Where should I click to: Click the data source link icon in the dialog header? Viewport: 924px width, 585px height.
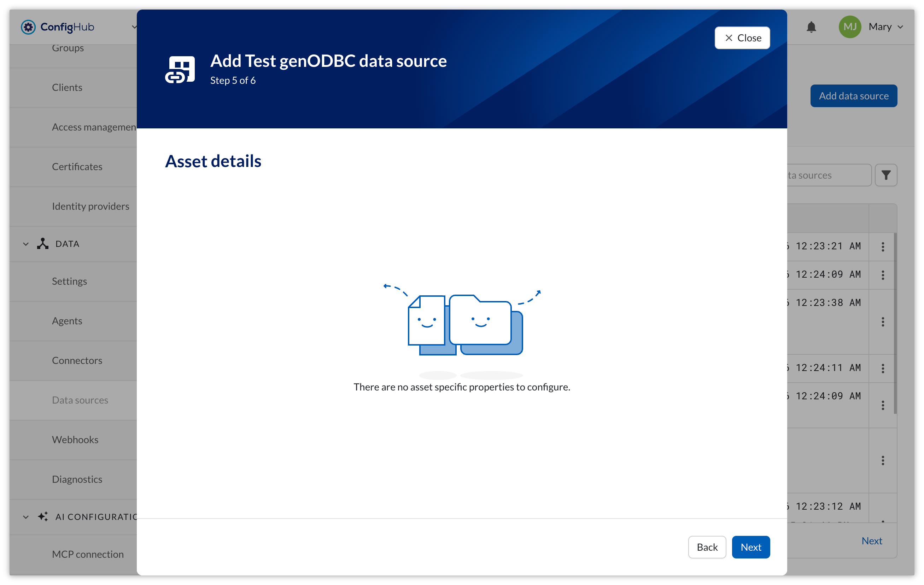[x=180, y=69]
